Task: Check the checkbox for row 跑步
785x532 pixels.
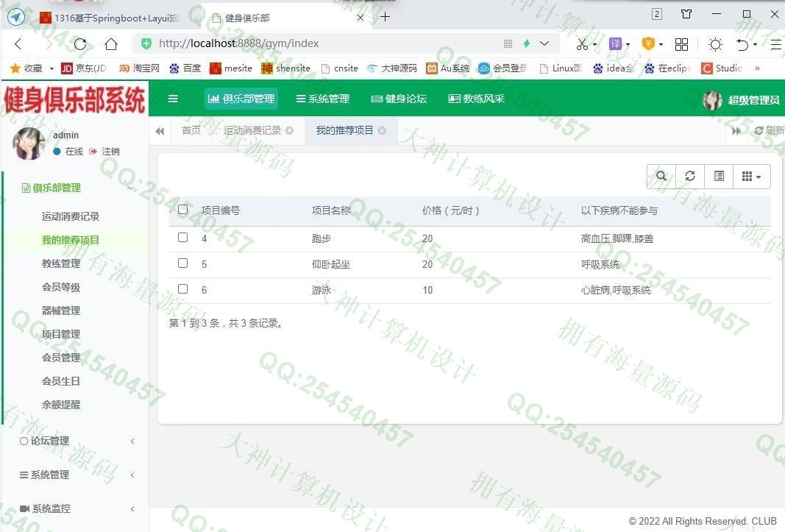Action: coord(182,238)
